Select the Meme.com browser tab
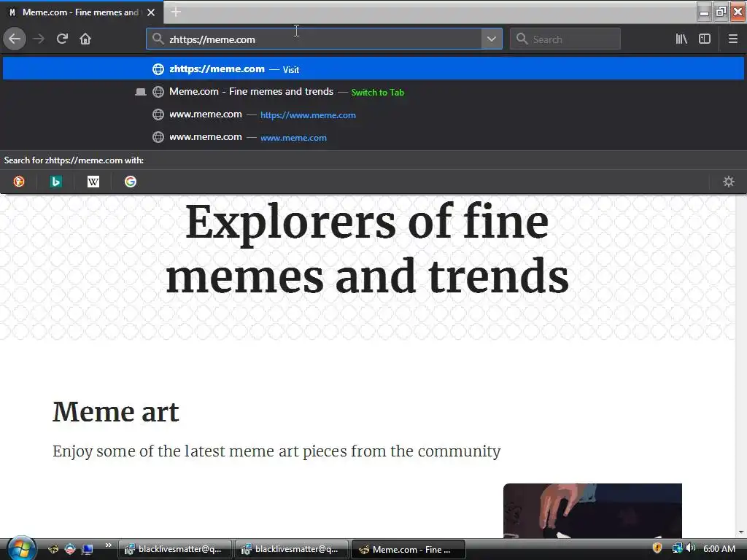 82,12
